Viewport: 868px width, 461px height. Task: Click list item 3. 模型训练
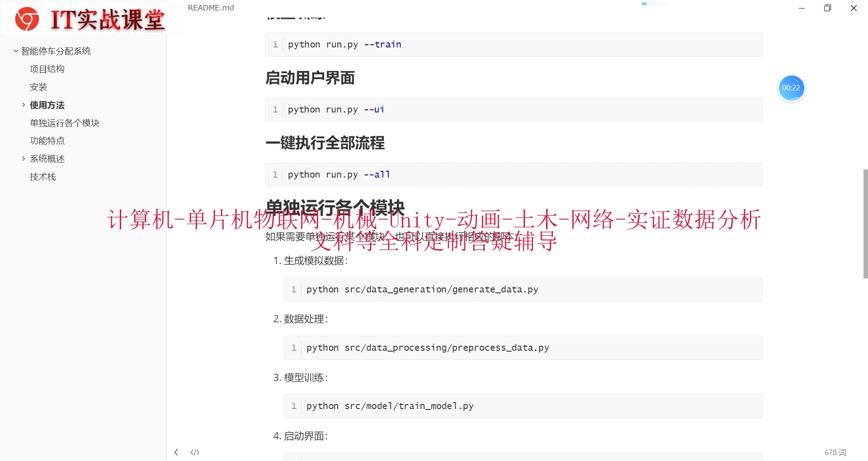pyautogui.click(x=301, y=377)
